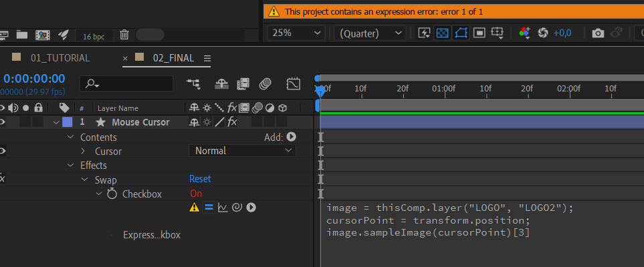Click the label tag column header
The height and width of the screenshot is (267, 644).
pos(64,108)
